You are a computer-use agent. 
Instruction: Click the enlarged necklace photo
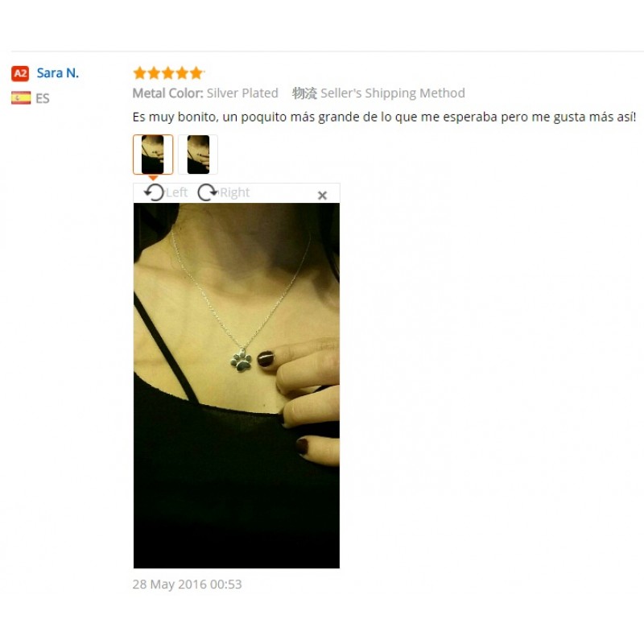point(237,386)
